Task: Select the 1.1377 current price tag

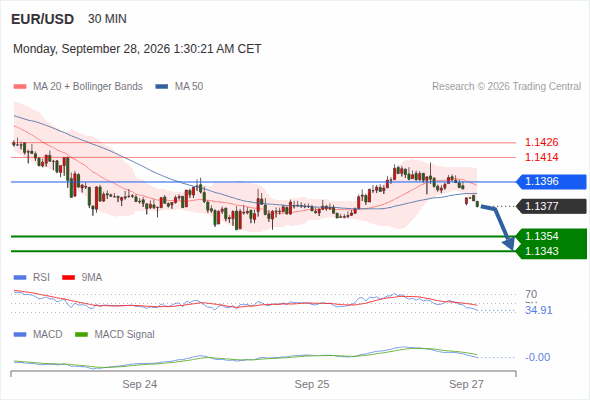Action: [x=551, y=206]
